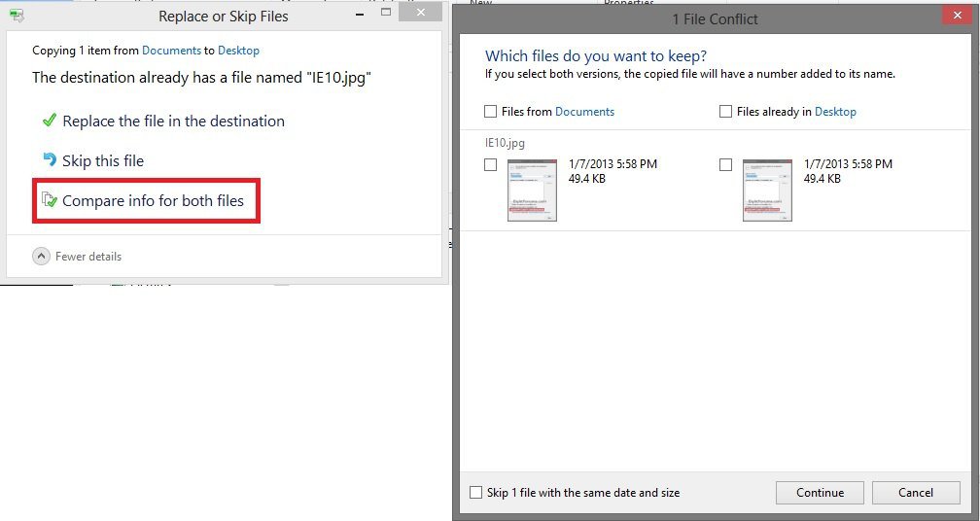Enable Skip 1 file with same date and size

coord(475,493)
